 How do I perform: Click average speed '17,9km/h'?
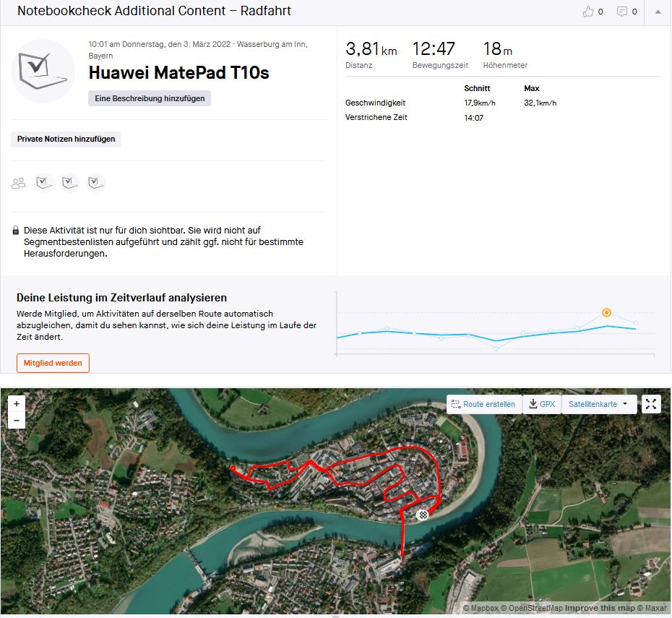tap(480, 103)
